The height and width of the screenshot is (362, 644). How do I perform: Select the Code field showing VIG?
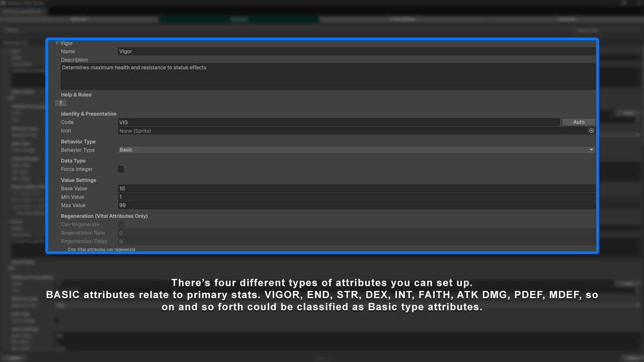click(338, 122)
